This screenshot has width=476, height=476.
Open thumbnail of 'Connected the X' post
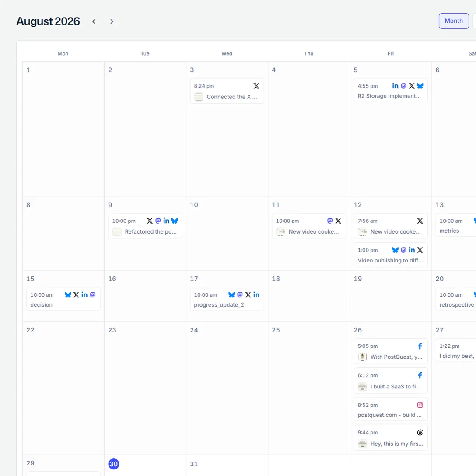click(199, 97)
